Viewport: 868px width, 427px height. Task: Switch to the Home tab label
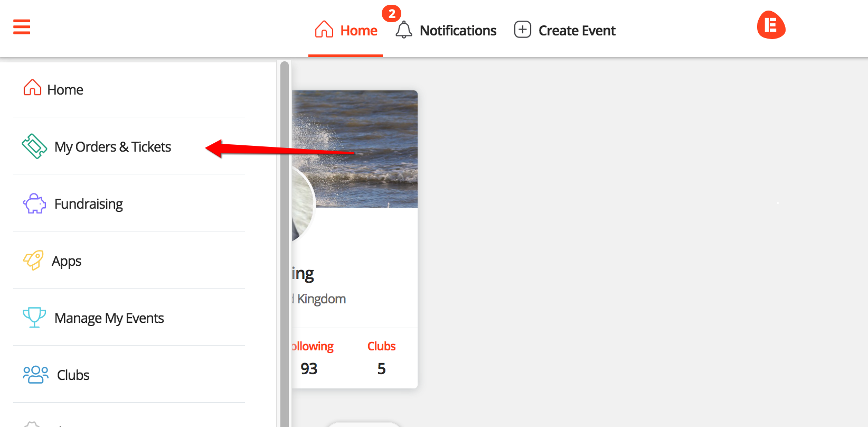point(358,31)
